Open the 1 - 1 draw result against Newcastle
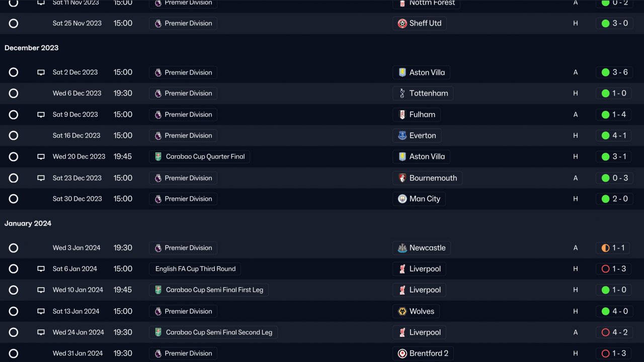644x362 pixels. coord(618,248)
